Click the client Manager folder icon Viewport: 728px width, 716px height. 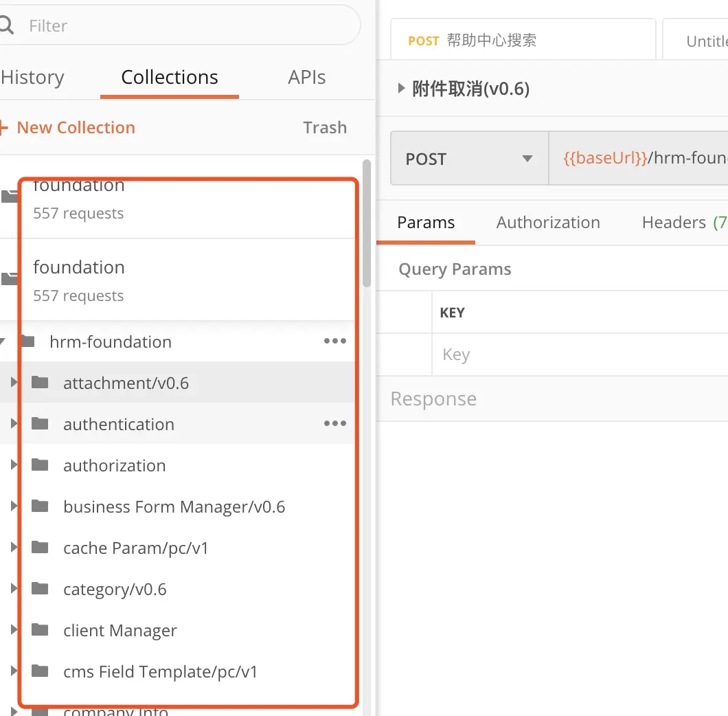(x=40, y=630)
